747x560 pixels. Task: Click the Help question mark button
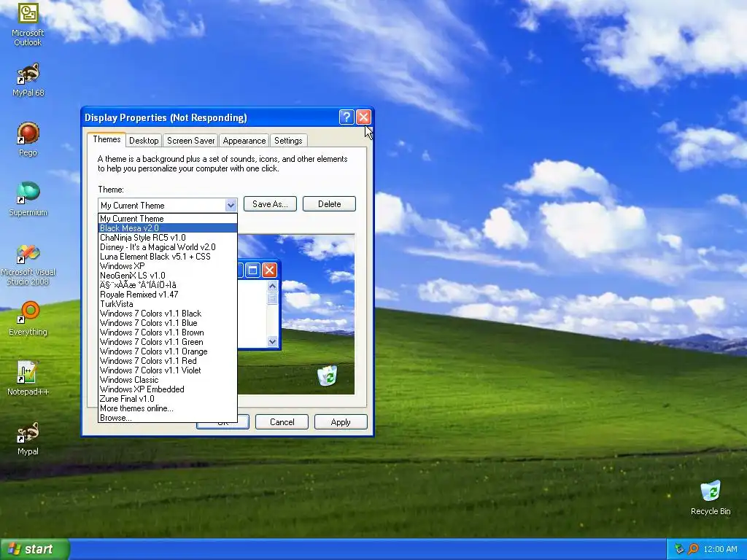tap(347, 117)
